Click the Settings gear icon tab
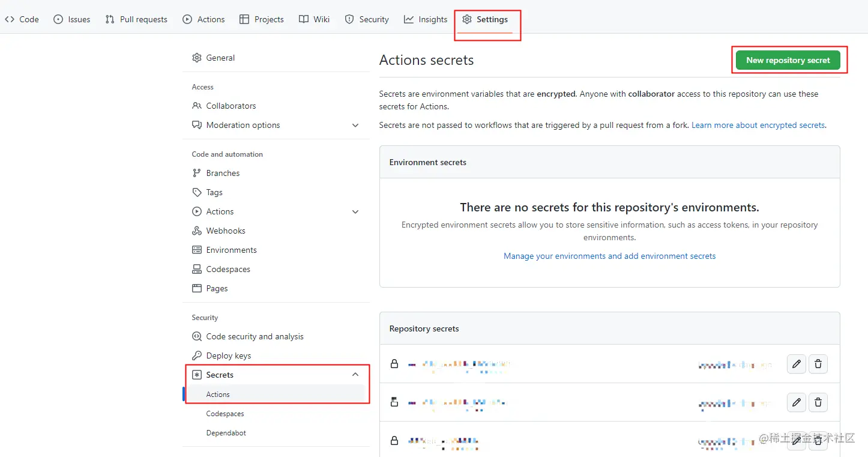Image resolution: width=868 pixels, height=457 pixels. pos(485,19)
